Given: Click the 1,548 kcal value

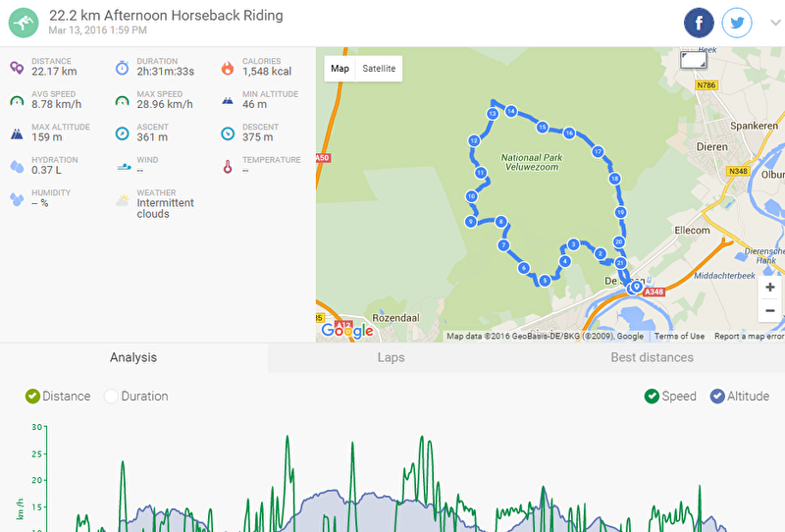Looking at the screenshot, I should (x=267, y=72).
